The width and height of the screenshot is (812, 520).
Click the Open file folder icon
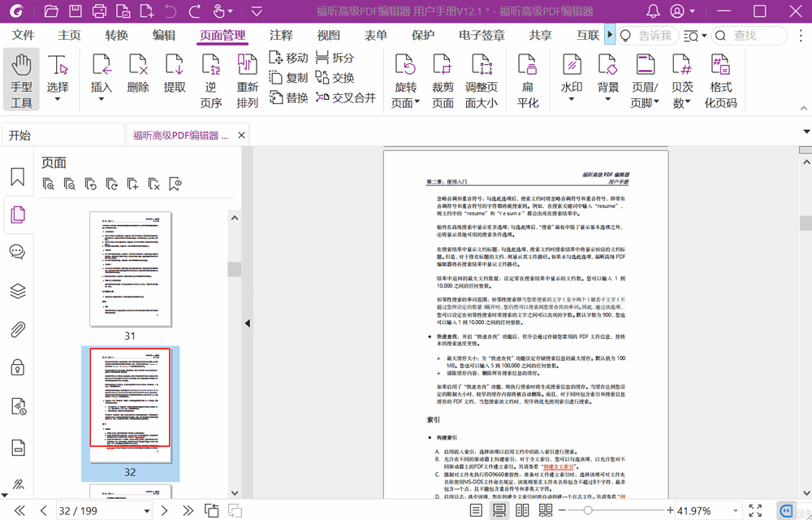(50, 11)
